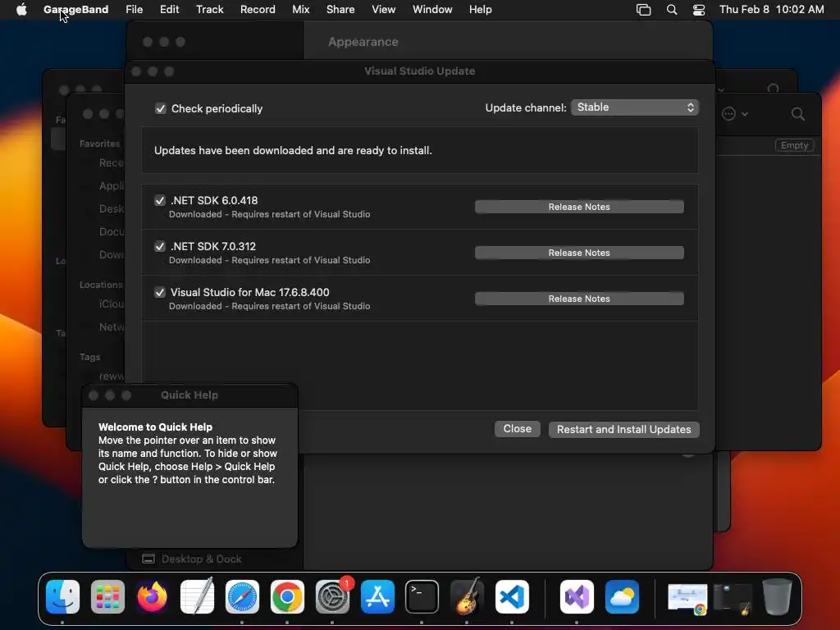Click Release Notes for .NET SDK 7.0.312
The width and height of the screenshot is (840, 630).
[x=579, y=253]
